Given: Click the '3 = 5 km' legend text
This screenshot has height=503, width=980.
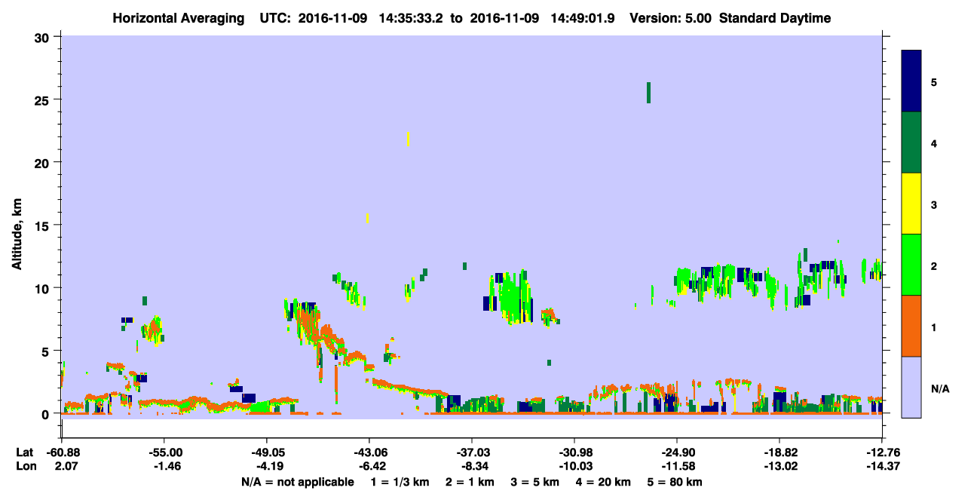Looking at the screenshot, I should click(535, 481).
